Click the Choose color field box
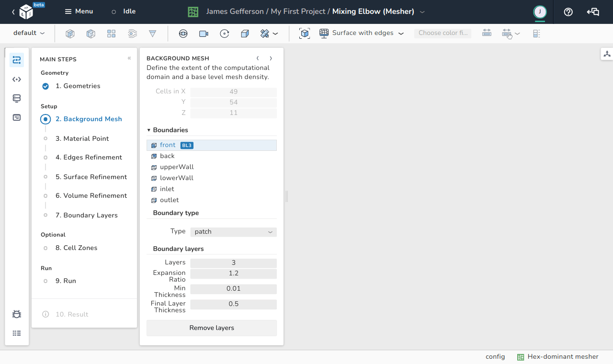 point(443,34)
